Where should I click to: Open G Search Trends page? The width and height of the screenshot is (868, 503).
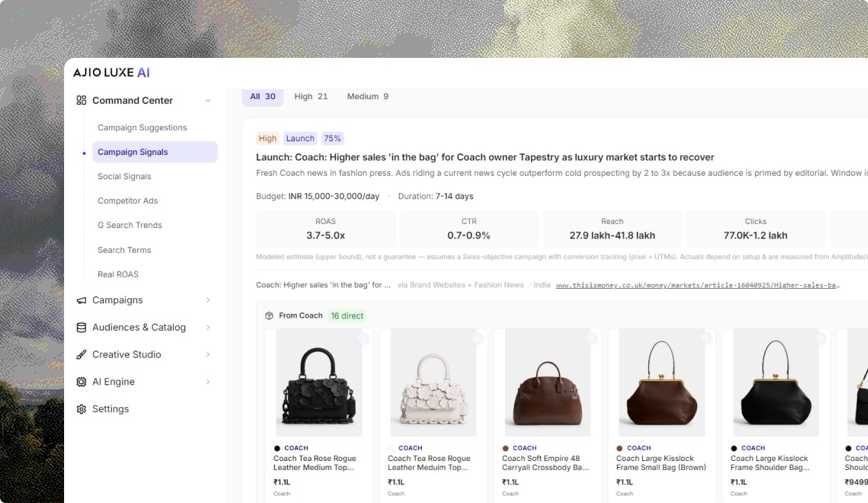130,225
